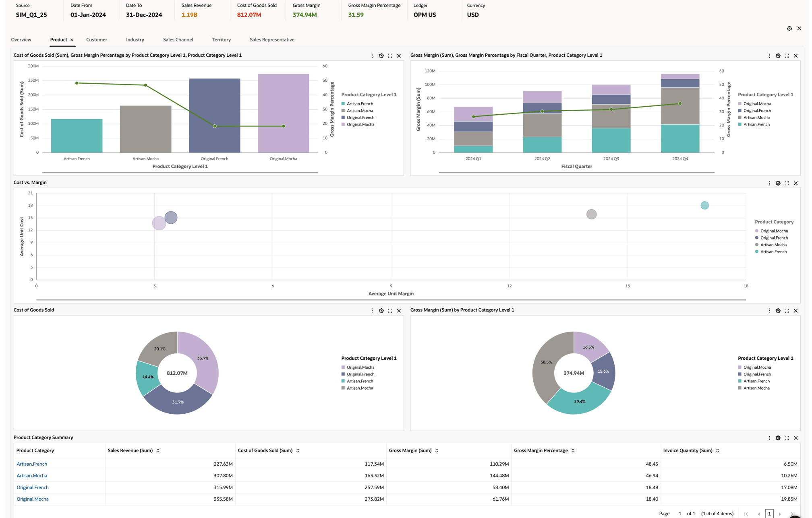Select the Artisan.French bubble in the Cost vs. Margin chart
812x518 pixels.
point(704,206)
